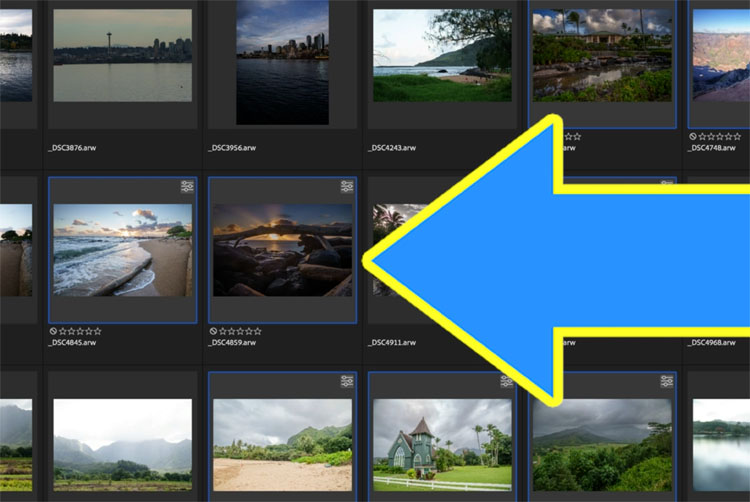
Task: Select the Space Needle skyline thumbnail _DSC3876
Action: click(x=122, y=55)
